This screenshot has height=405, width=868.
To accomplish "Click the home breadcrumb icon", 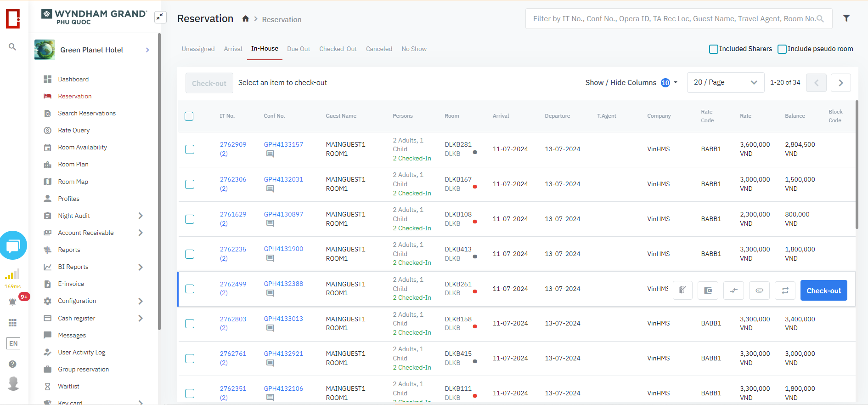I will [246, 19].
